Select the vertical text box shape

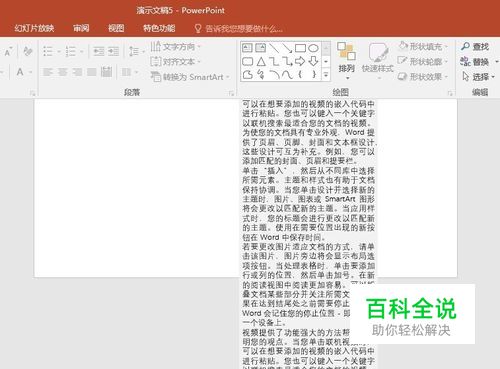coord(260,48)
